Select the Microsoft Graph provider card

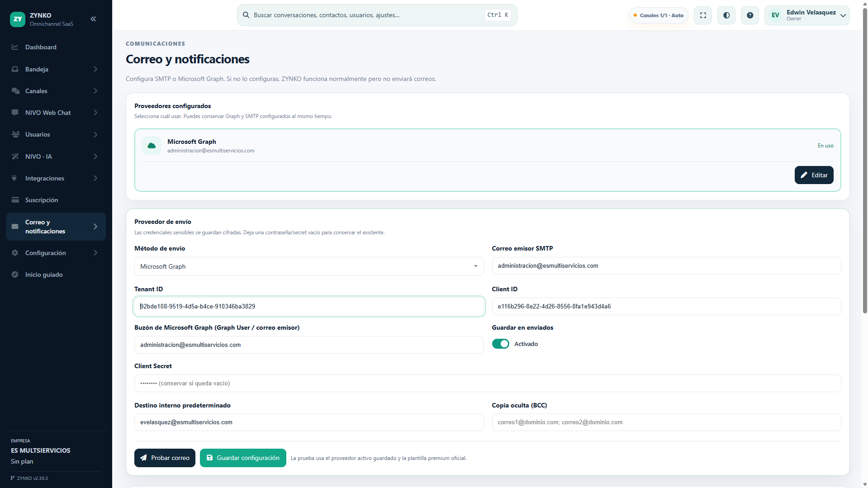[x=488, y=160]
